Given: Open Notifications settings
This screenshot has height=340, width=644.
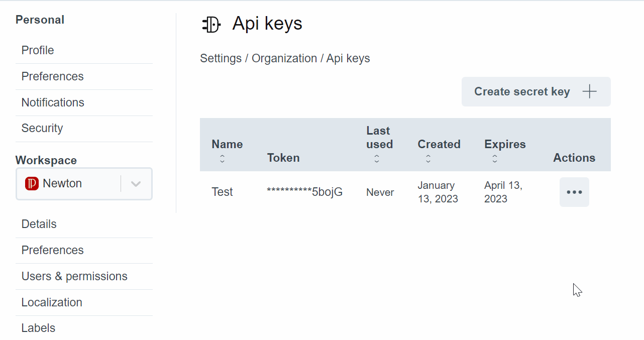Looking at the screenshot, I should tap(53, 102).
